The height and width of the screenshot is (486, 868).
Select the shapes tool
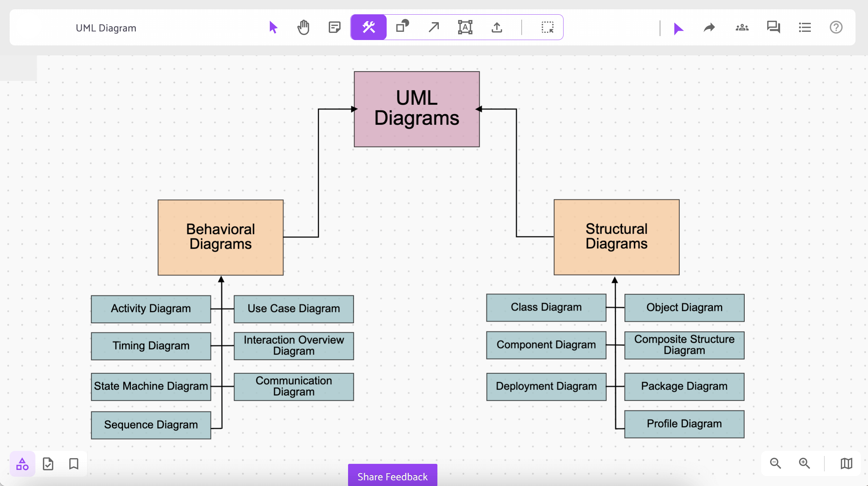pyautogui.click(x=402, y=27)
